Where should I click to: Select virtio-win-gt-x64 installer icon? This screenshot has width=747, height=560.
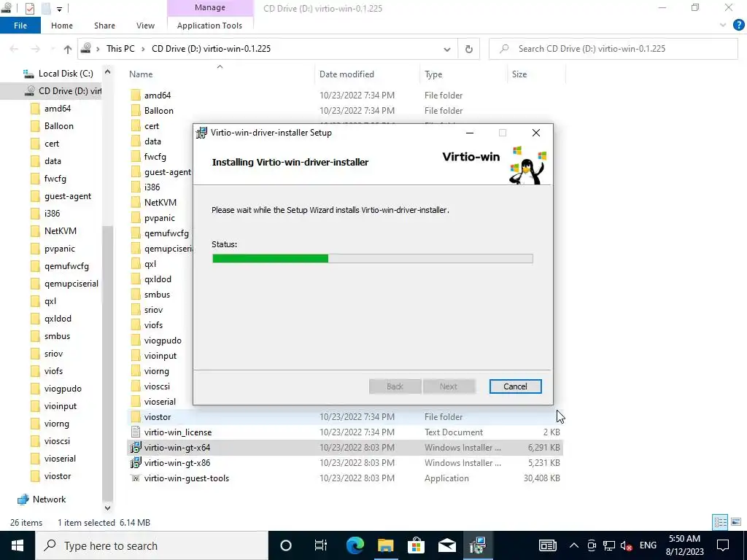pos(136,447)
